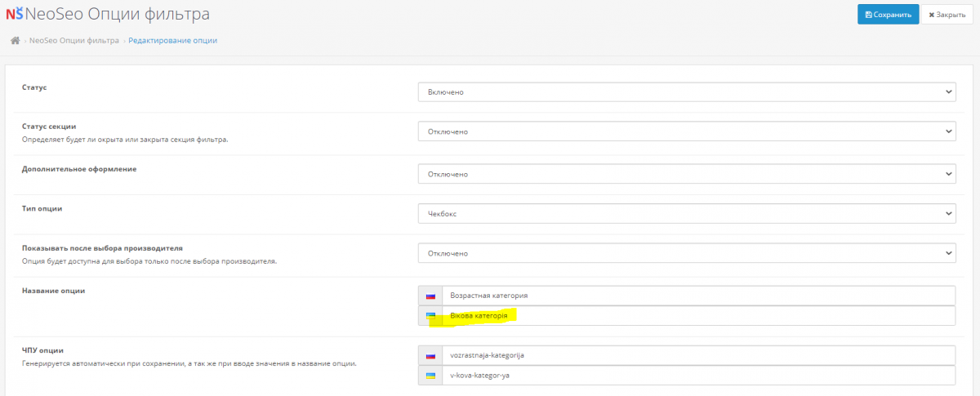Click the Статус секции label

click(x=49, y=127)
